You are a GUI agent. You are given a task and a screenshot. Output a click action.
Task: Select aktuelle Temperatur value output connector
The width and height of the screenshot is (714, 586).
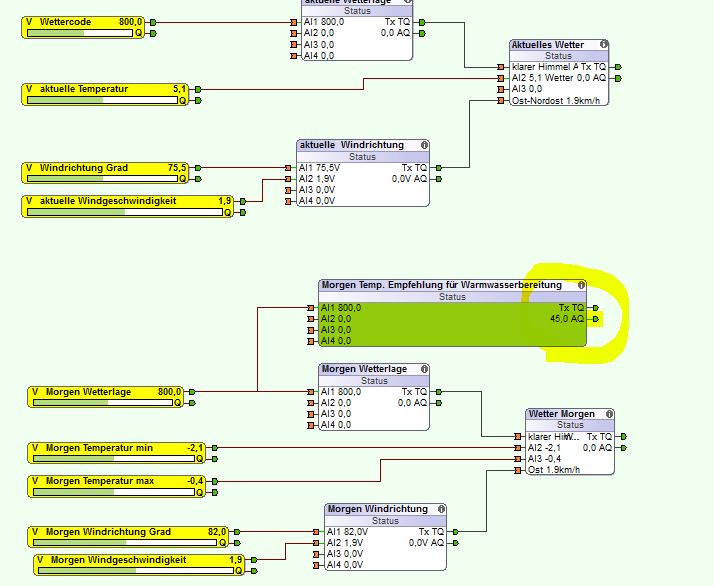pos(198,89)
